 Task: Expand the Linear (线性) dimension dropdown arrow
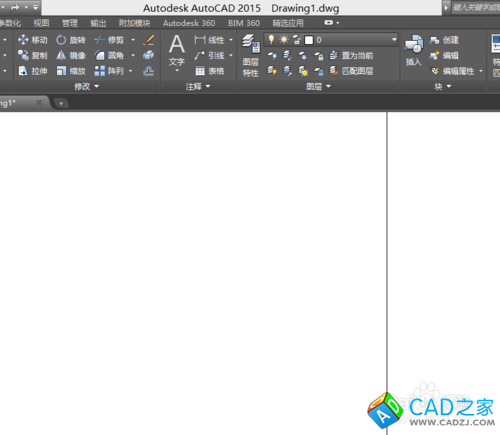pos(231,40)
